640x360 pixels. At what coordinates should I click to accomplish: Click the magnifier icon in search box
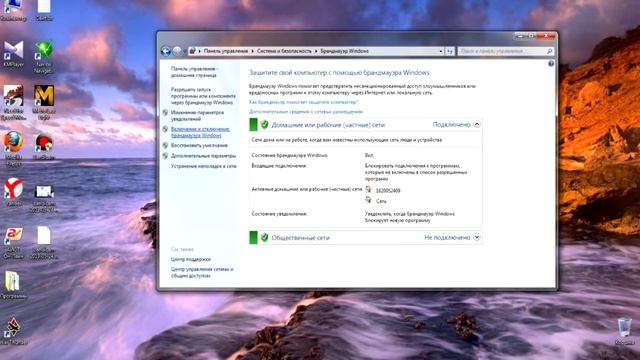point(549,51)
